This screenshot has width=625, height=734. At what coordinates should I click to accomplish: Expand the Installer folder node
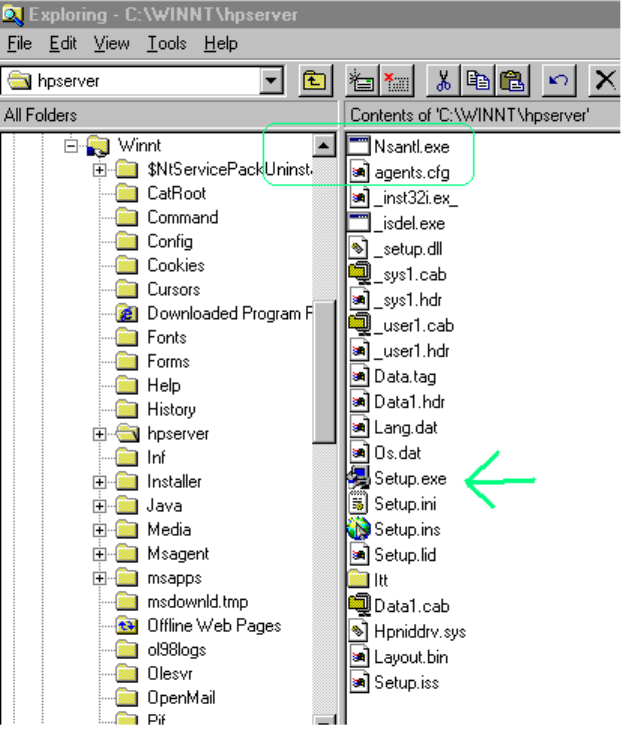coord(99,484)
